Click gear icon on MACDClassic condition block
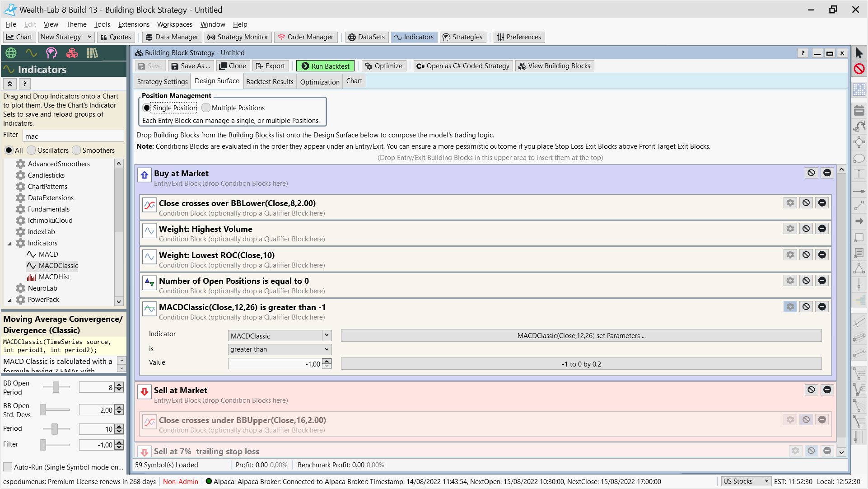Screen dimensions: 868x489 [x=790, y=307]
